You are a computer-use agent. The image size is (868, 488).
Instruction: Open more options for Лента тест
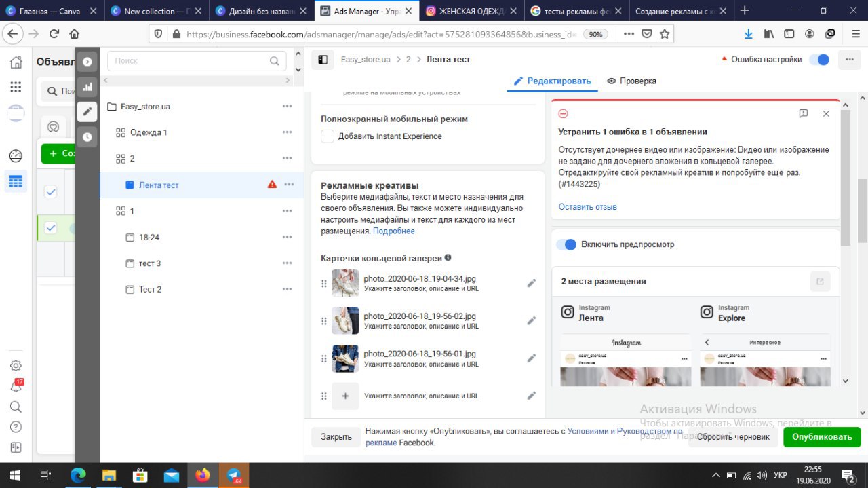tap(289, 185)
